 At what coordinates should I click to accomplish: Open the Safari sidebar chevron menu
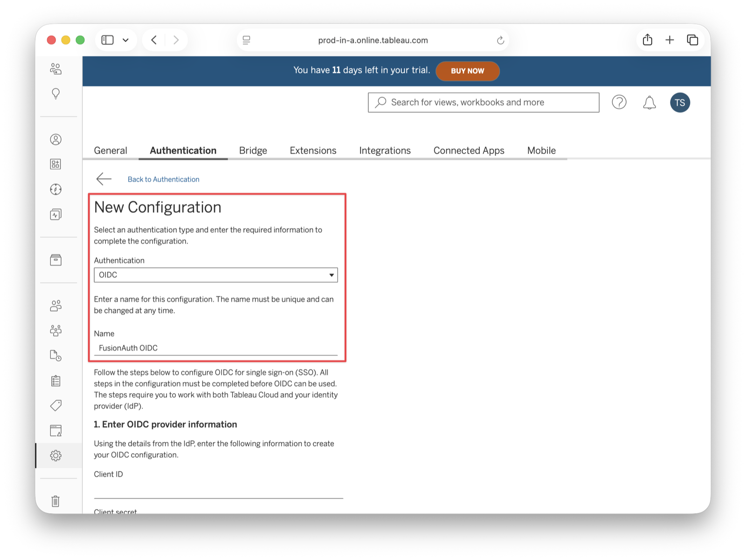pos(125,40)
